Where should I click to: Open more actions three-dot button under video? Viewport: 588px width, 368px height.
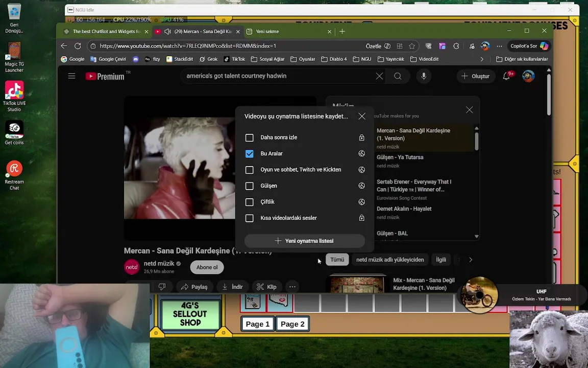coord(292,287)
